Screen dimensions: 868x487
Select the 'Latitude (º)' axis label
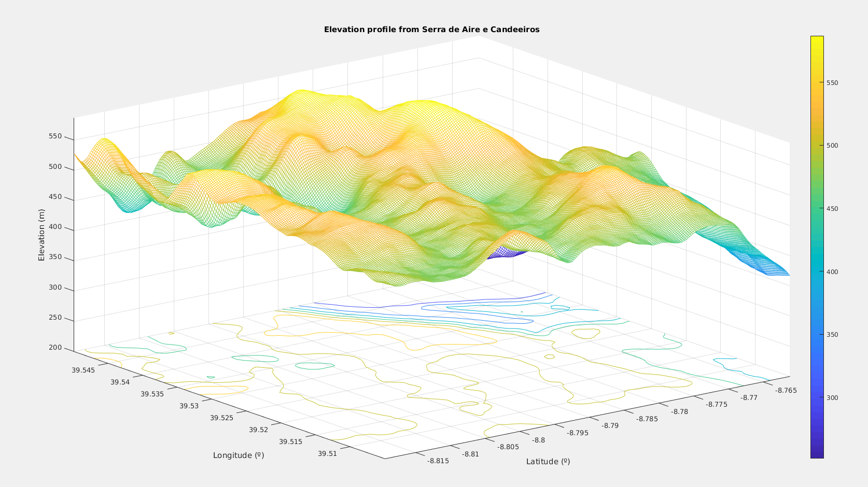tap(548, 462)
